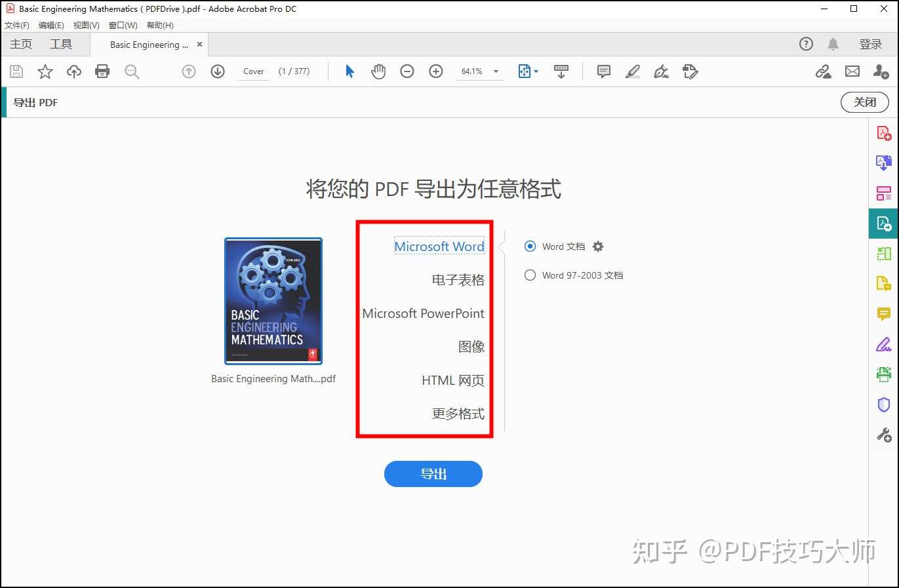
Task: Open the stamp tool icon
Action: 690,71
